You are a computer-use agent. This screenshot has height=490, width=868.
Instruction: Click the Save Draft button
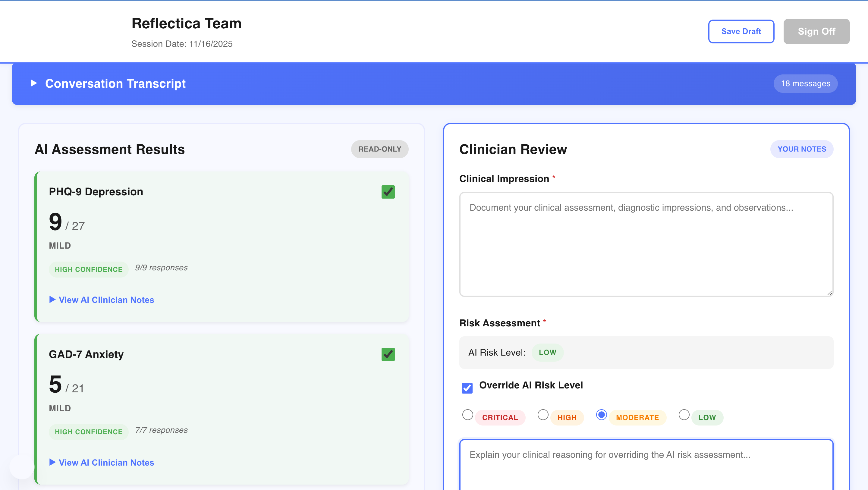pyautogui.click(x=741, y=31)
